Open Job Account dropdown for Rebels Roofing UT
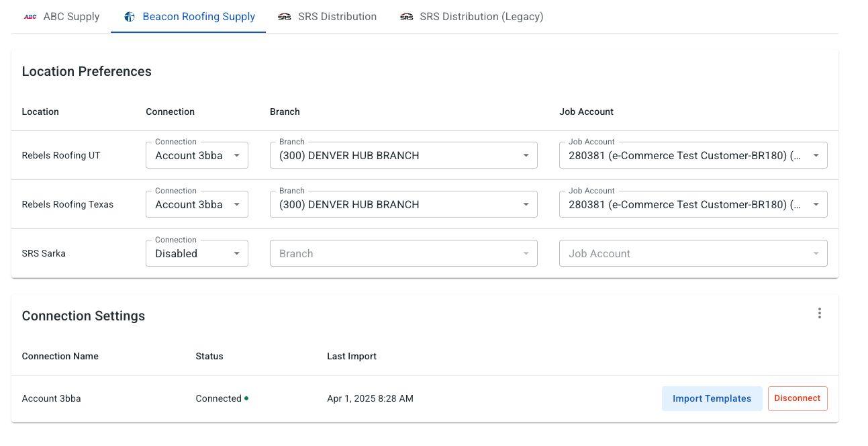 click(693, 156)
